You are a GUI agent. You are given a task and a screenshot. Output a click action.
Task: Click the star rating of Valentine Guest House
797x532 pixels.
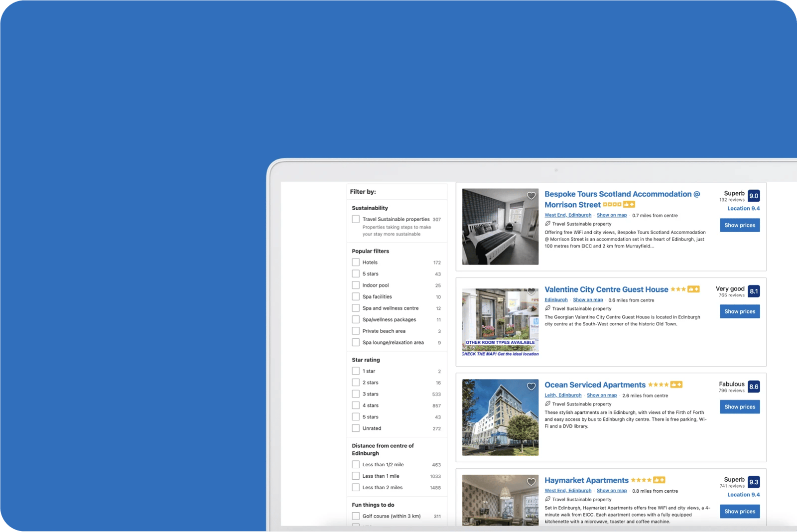click(678, 289)
